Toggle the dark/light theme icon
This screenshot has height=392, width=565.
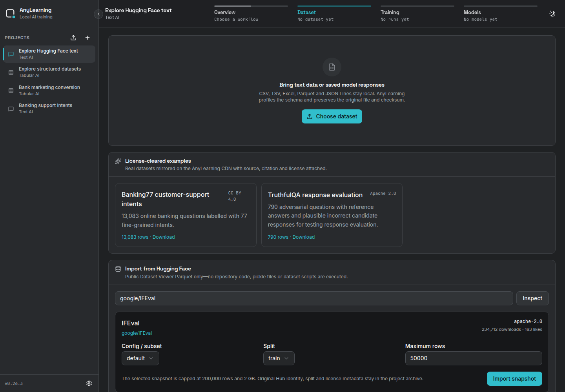tap(552, 14)
